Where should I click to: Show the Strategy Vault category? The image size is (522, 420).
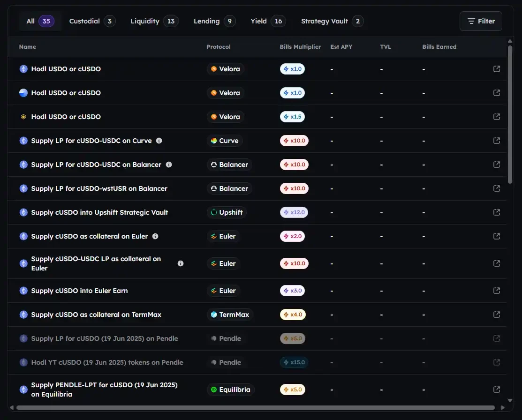(332, 21)
